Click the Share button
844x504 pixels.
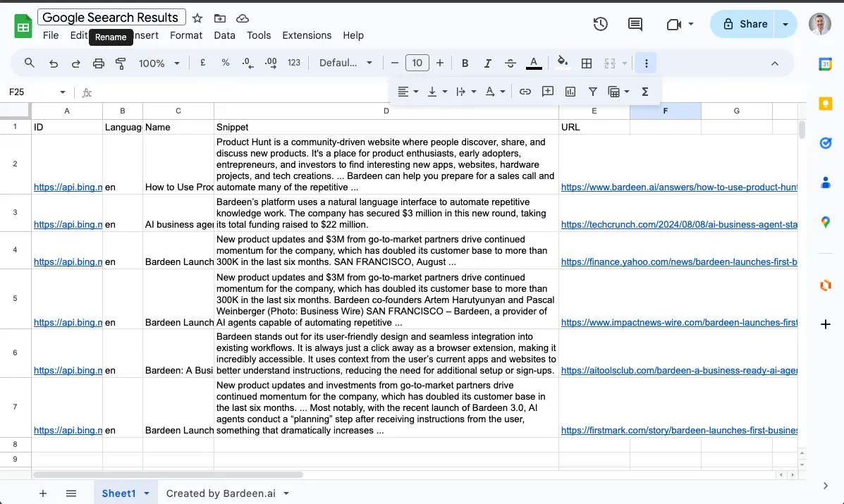743,24
